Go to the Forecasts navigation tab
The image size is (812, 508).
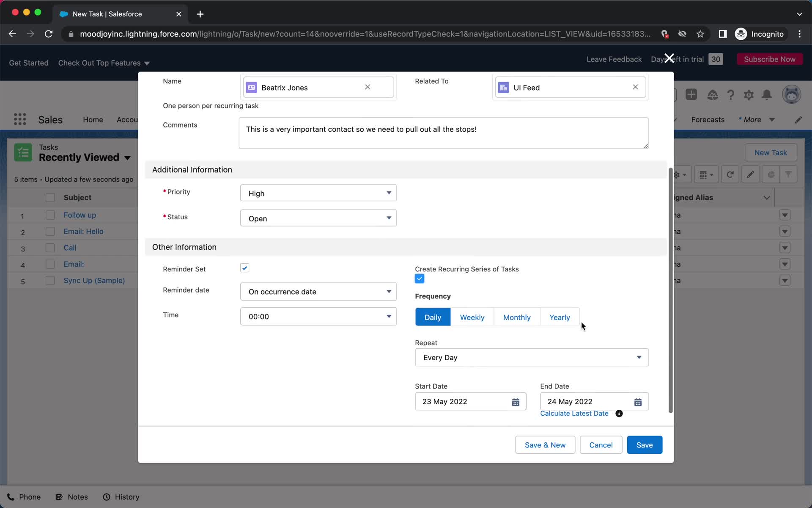pos(708,120)
